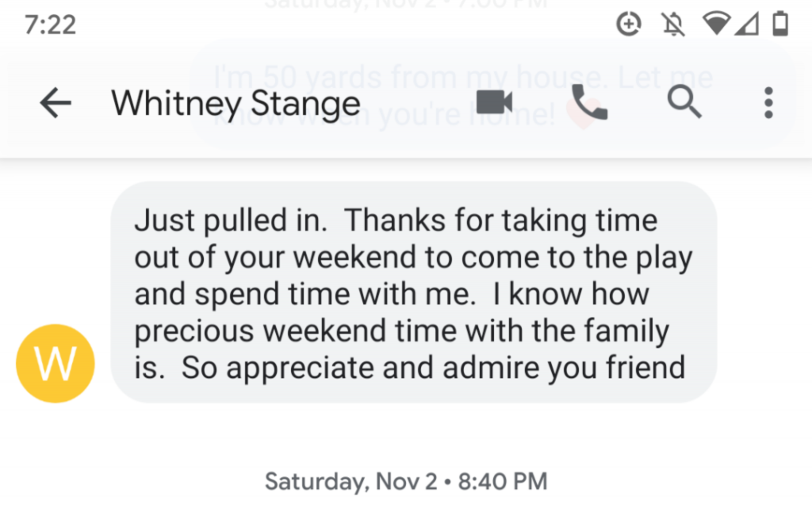Tap the Saturday, Nov 2 8:40 PM timestamp
The width and height of the screenshot is (812, 512).
[406, 481]
